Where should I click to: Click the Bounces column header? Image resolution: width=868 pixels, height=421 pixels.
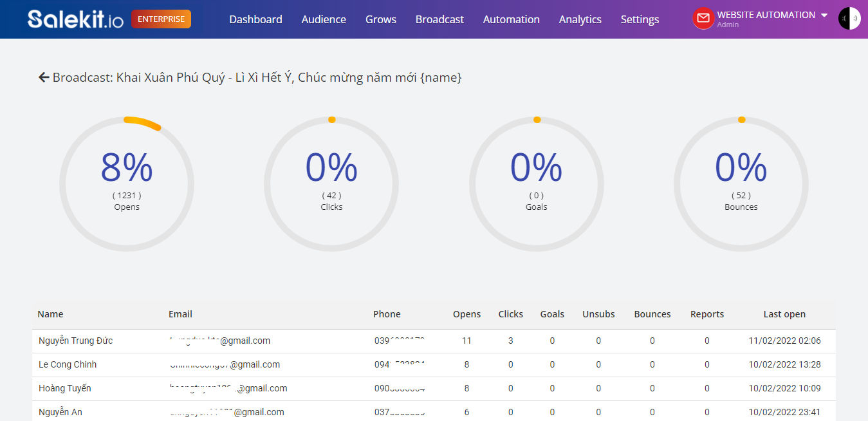tap(652, 314)
